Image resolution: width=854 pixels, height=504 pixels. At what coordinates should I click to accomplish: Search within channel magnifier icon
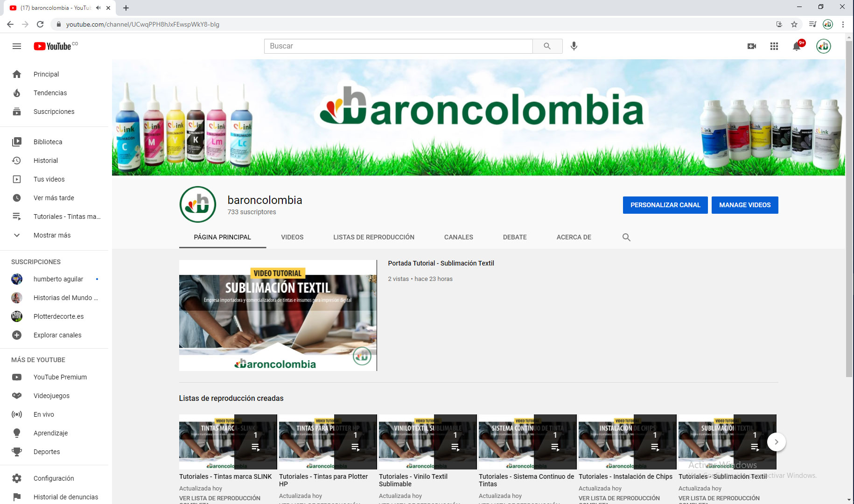point(626,237)
